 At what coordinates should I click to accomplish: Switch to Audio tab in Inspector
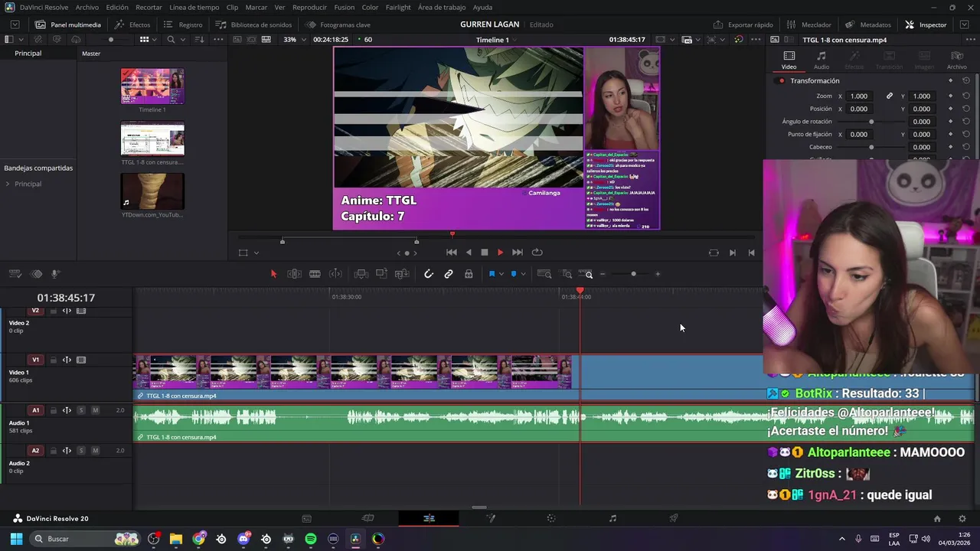click(x=822, y=60)
